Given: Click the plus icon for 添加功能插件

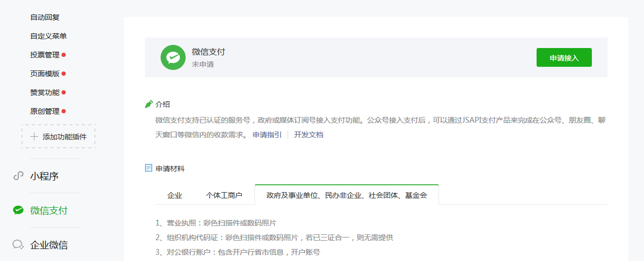Looking at the screenshot, I should 34,137.
